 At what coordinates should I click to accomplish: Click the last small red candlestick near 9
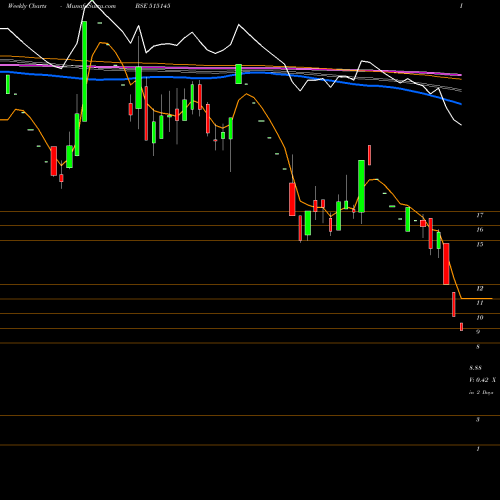[461, 327]
